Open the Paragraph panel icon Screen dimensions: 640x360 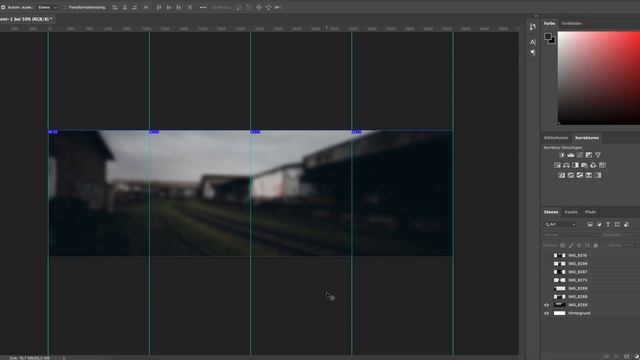pyautogui.click(x=533, y=52)
